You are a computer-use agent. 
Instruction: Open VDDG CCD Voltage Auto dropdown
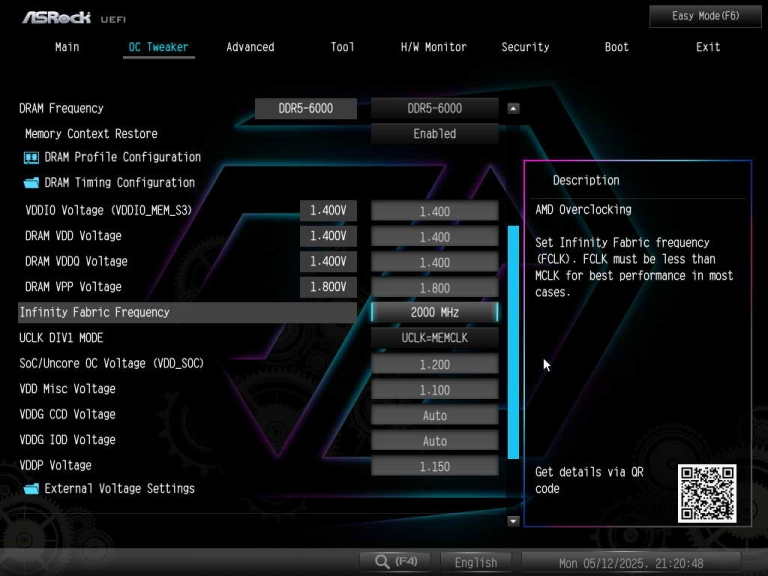tap(434, 415)
